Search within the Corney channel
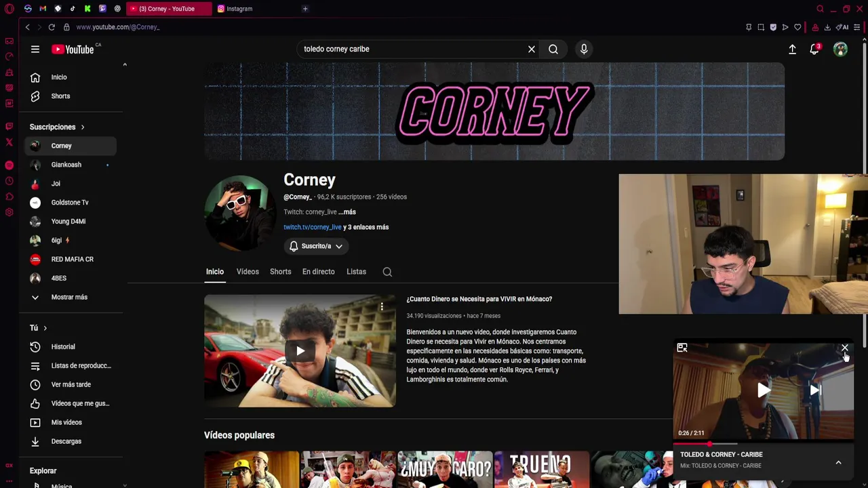Screen dimensions: 868x488 tap(387, 272)
